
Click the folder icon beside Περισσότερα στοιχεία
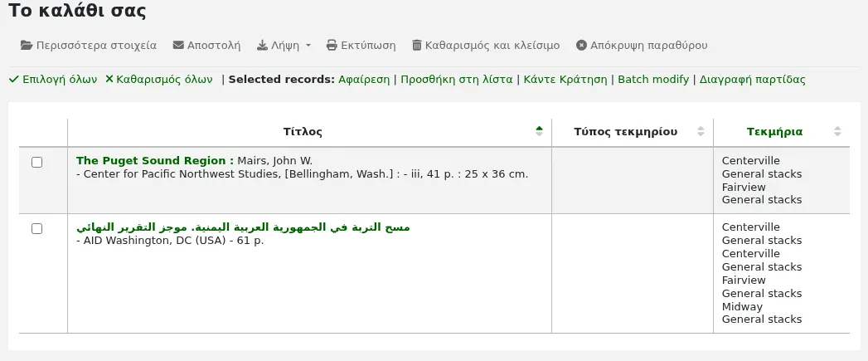point(27,46)
